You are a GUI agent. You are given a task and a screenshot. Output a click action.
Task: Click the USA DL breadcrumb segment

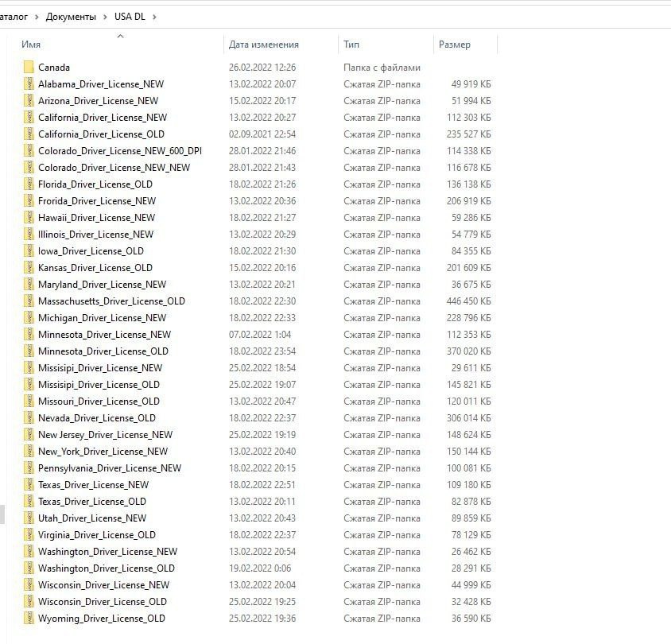130,17
